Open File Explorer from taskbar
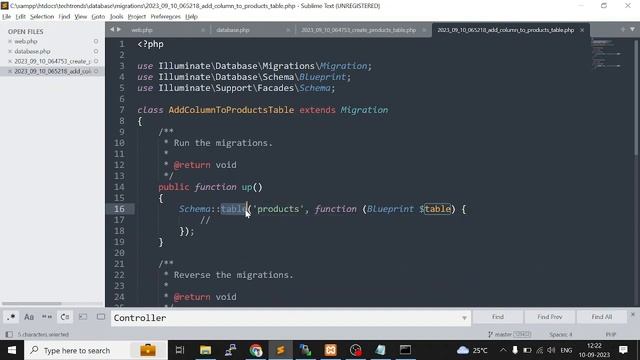640x360 pixels. 205,350
